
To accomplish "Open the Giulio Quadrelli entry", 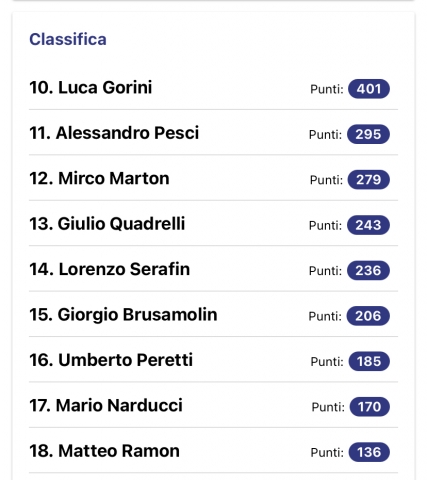I will coord(213,224).
